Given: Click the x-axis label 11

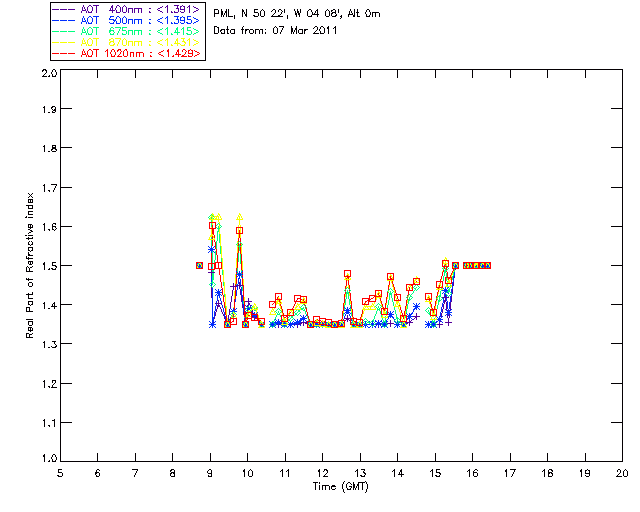Looking at the screenshot, I should 285,473.
